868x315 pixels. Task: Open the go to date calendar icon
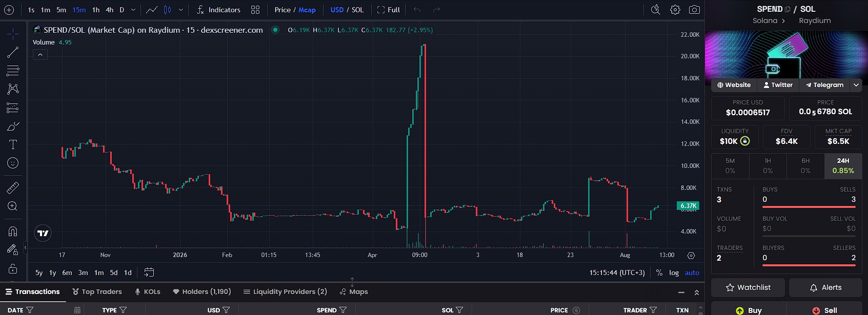coord(149,272)
